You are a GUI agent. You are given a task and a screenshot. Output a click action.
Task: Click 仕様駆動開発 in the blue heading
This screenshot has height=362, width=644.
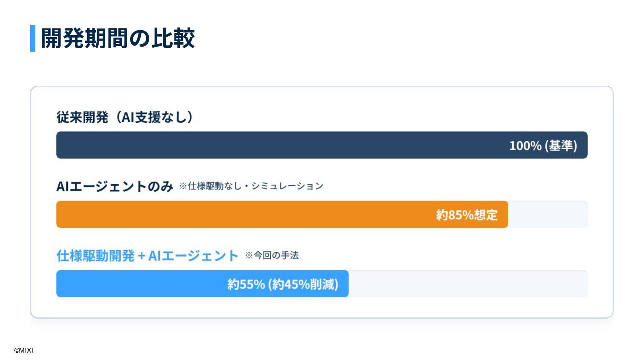click(96, 256)
